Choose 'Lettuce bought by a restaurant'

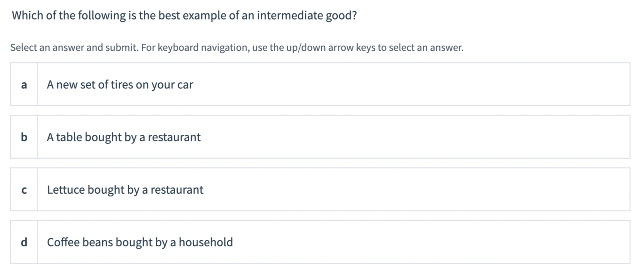pos(125,189)
